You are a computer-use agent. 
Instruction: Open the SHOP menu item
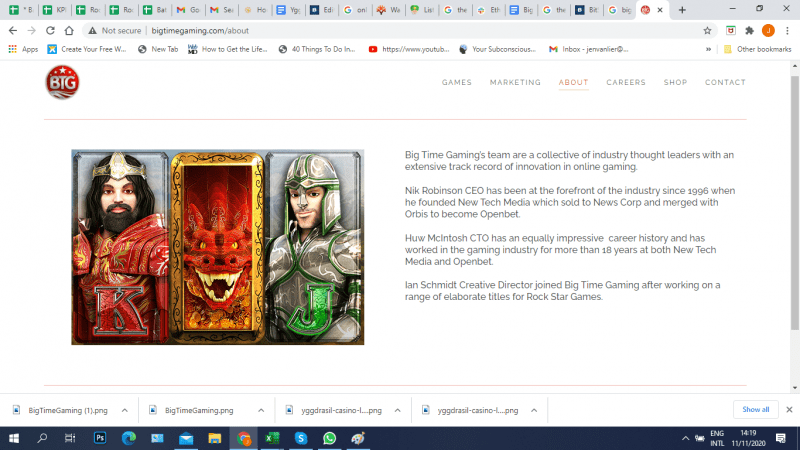676,82
